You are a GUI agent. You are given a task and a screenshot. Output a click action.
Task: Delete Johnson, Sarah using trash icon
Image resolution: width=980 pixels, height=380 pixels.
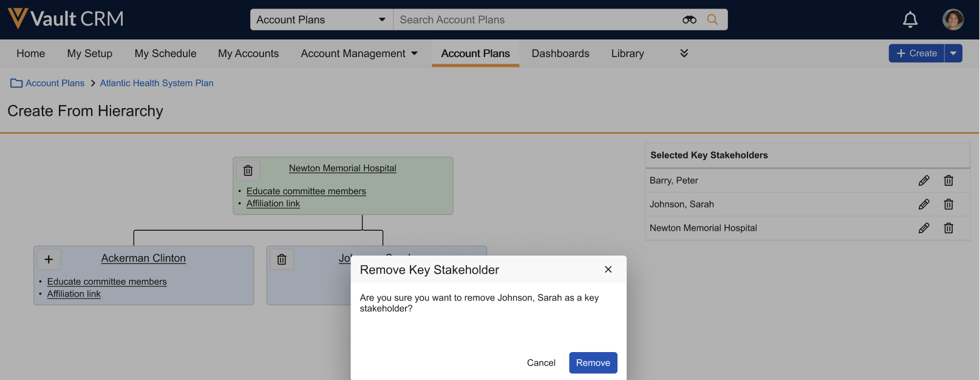[948, 205]
